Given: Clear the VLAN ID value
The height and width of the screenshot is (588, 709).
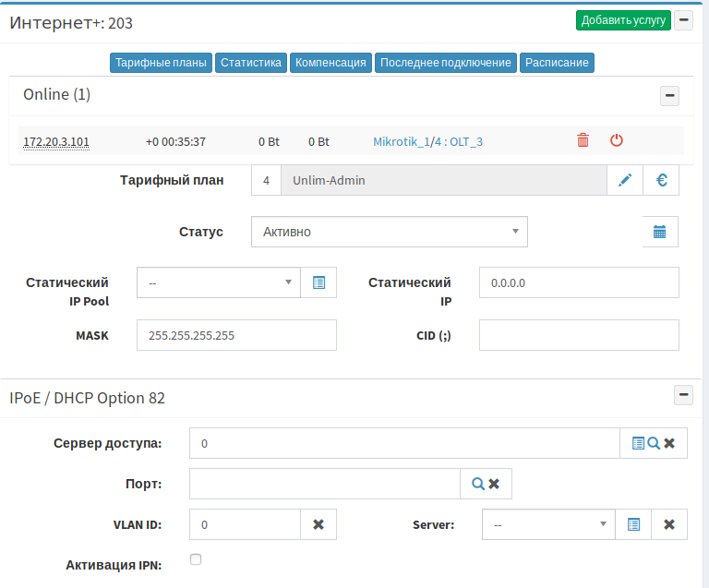Looking at the screenshot, I should [318, 524].
